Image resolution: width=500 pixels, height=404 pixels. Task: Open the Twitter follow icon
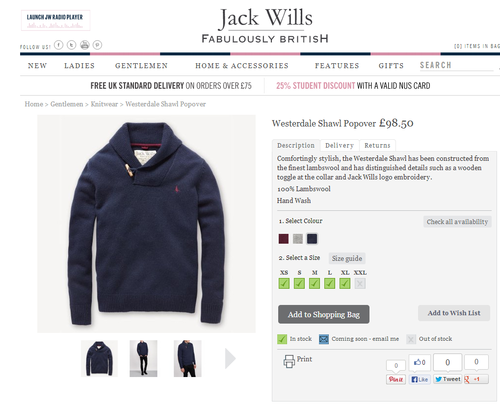tap(71, 45)
